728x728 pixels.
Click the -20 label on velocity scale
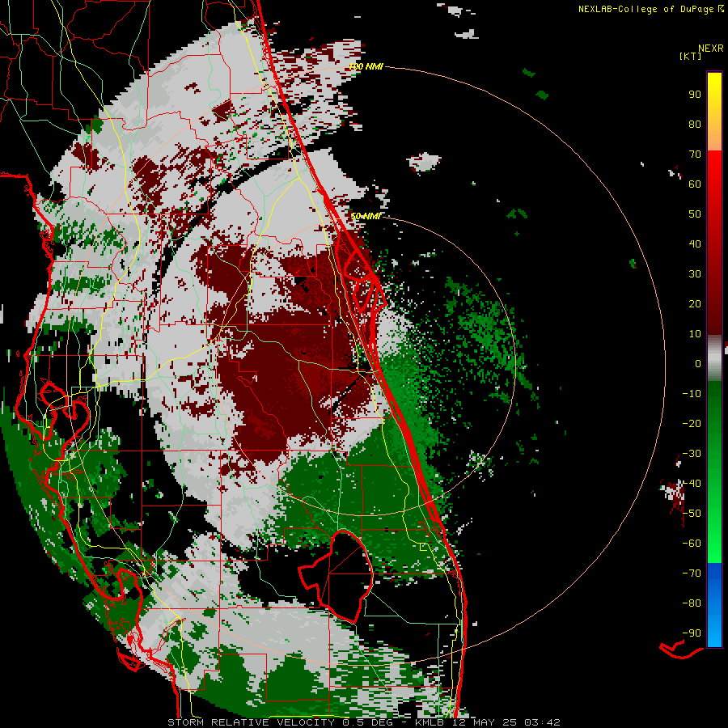coord(692,423)
